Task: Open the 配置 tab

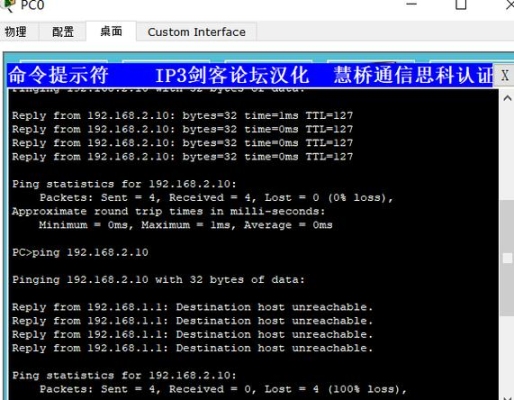Action: point(63,32)
